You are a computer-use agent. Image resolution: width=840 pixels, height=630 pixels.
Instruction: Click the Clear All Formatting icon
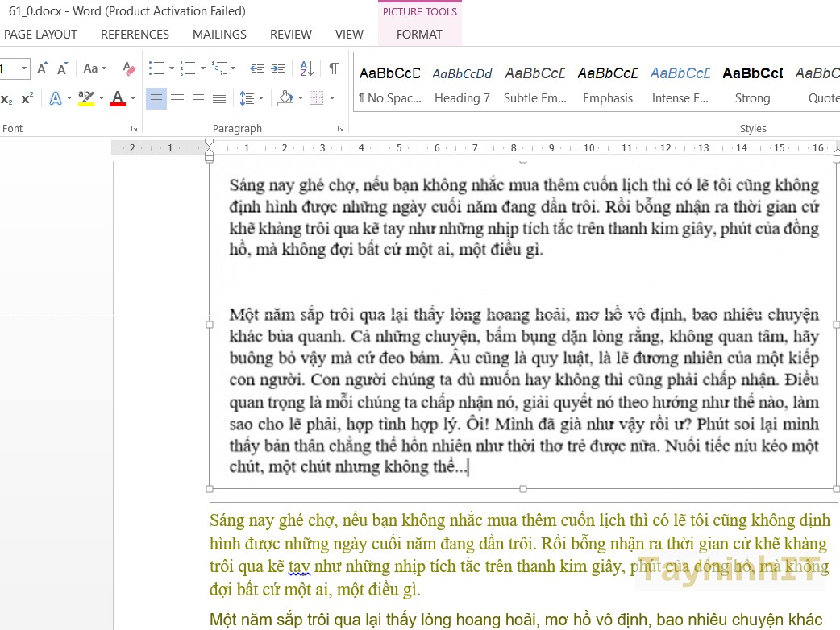(x=129, y=68)
